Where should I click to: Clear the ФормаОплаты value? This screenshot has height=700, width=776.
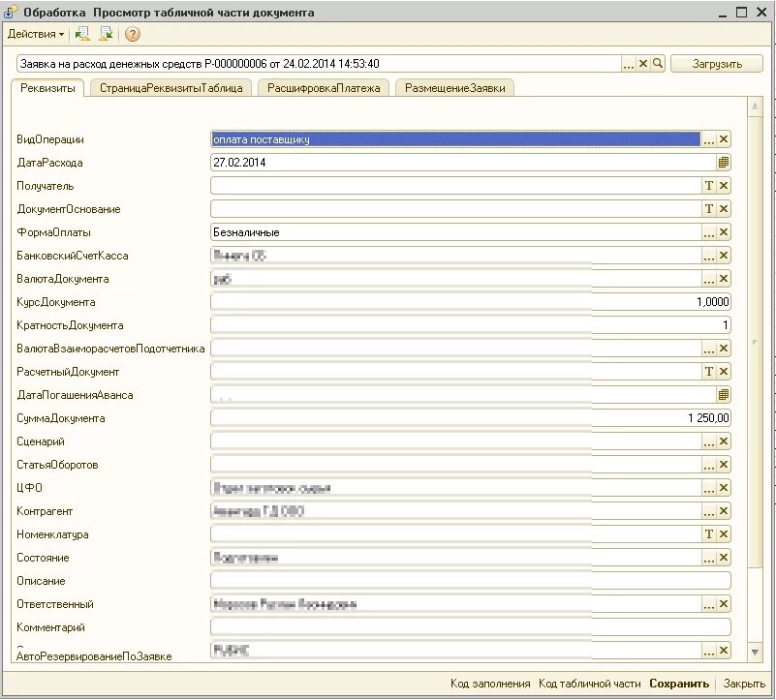point(724,232)
